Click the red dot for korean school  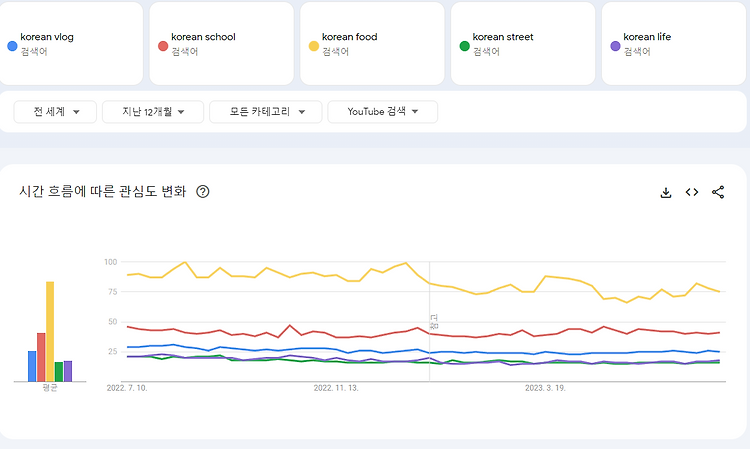click(x=163, y=45)
